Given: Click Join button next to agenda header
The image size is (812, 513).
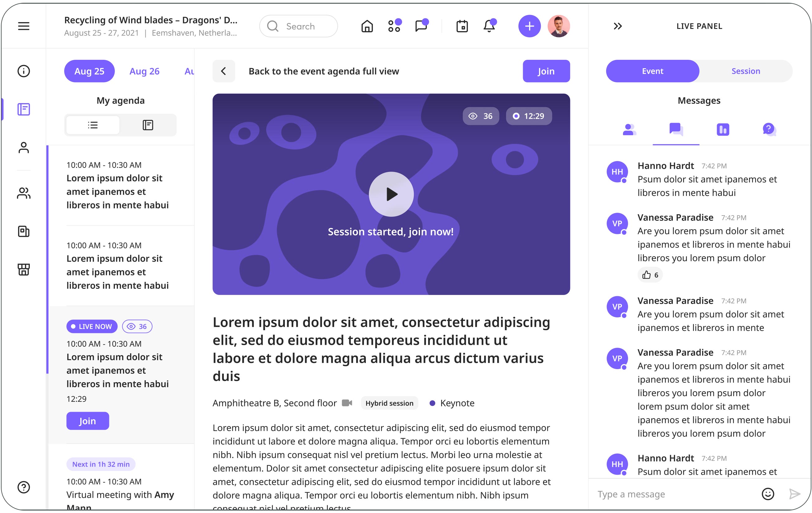Looking at the screenshot, I should click(x=546, y=71).
